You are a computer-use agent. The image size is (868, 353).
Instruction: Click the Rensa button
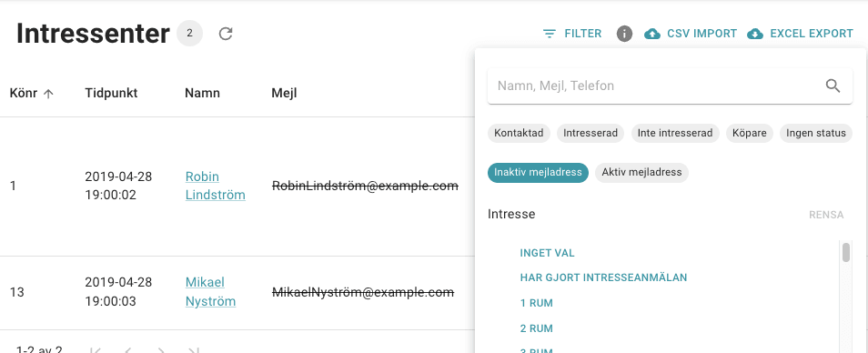[826, 215]
